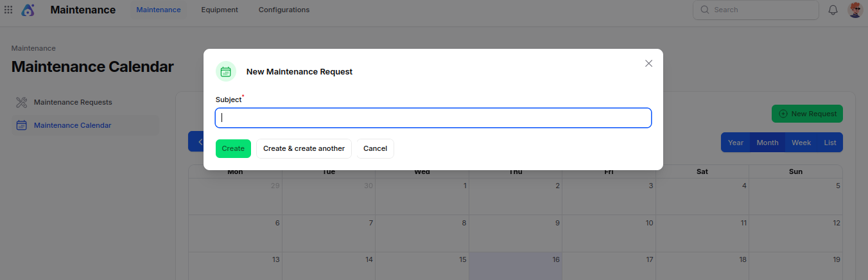Open the Configurations menu

coord(284,10)
